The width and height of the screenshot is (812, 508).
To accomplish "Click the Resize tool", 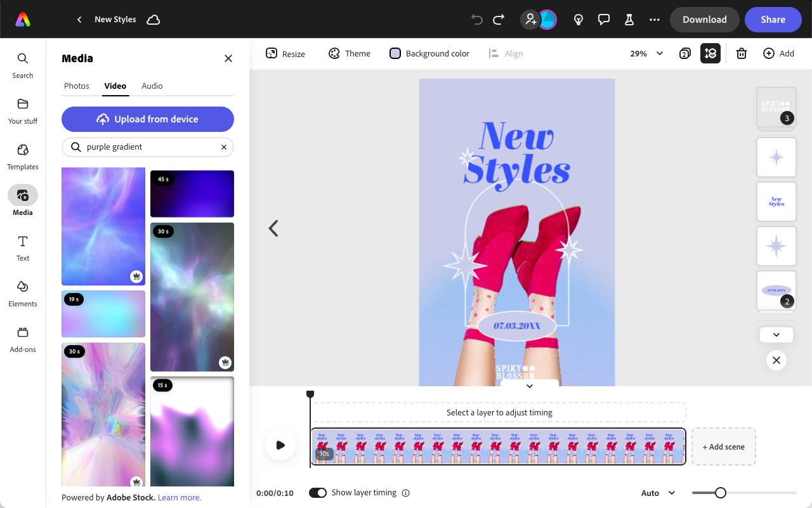I will pyautogui.click(x=285, y=54).
